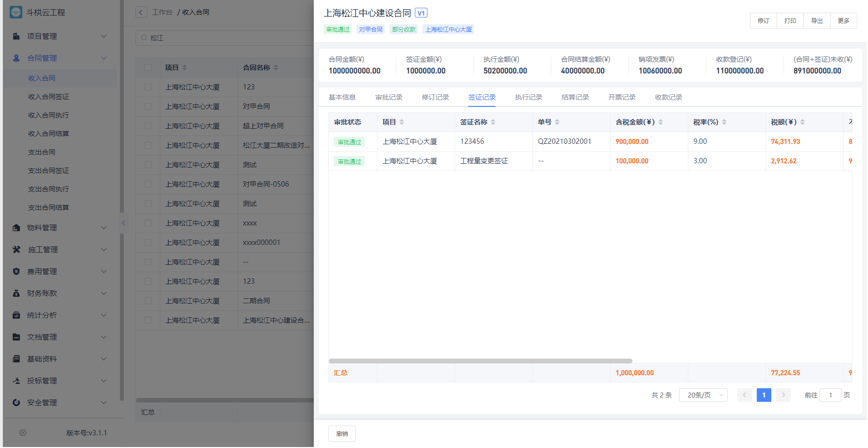Click the 项目管理 building icon in sidebar
868x448 pixels.
tap(17, 36)
